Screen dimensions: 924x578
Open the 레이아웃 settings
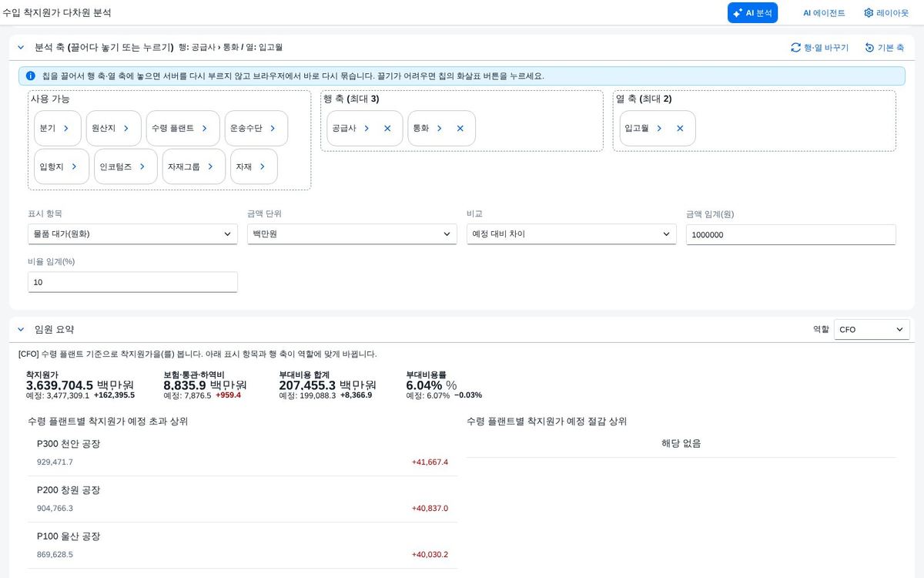click(885, 13)
